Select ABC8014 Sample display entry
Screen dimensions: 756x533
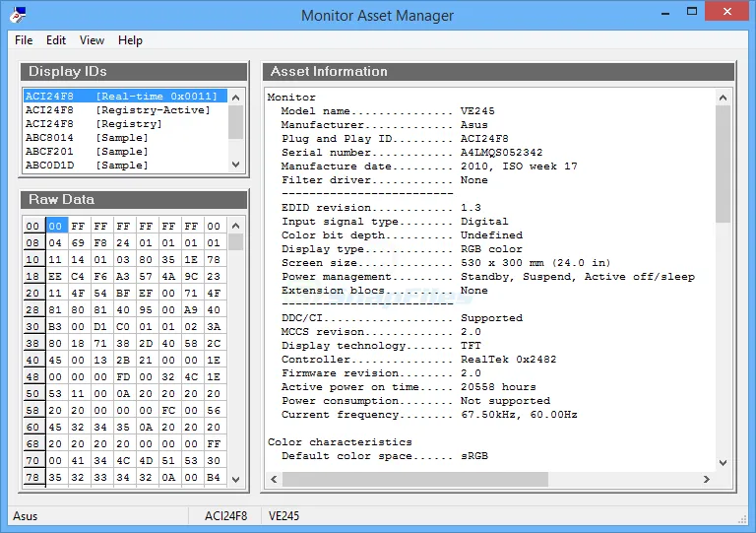[125, 138]
